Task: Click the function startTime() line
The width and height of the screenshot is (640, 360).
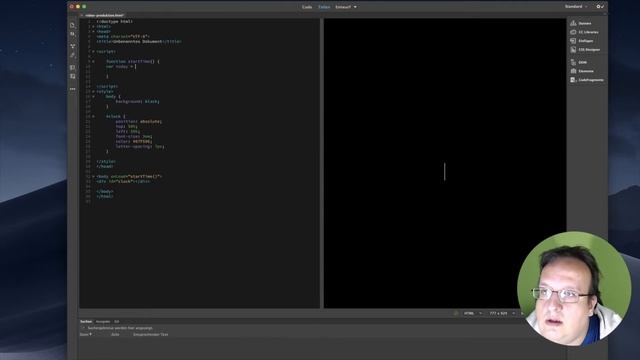Action: pyautogui.click(x=133, y=62)
